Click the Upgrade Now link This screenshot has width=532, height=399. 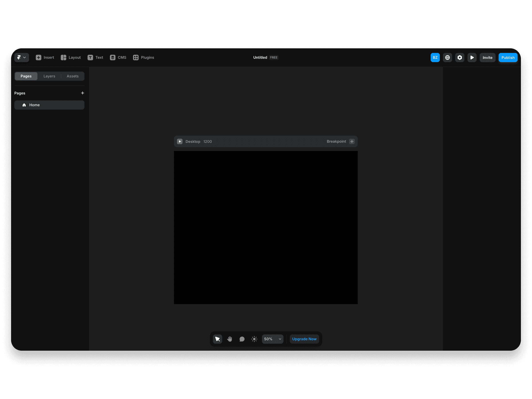click(304, 339)
